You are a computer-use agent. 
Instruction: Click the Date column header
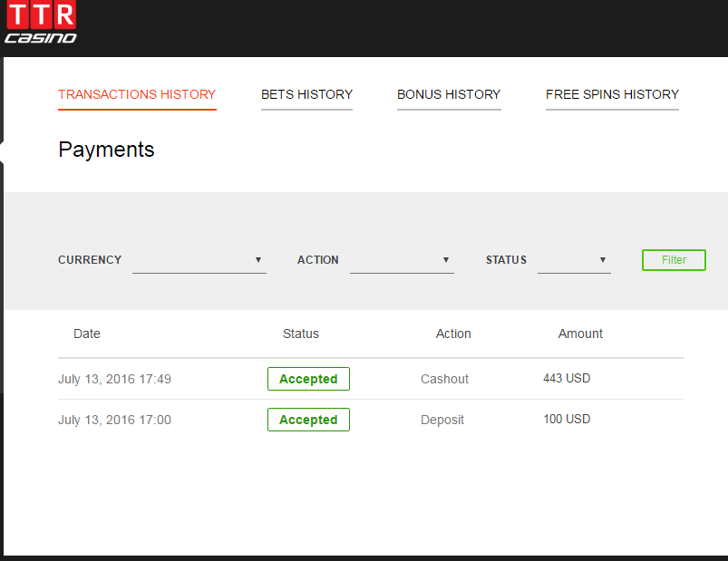pyautogui.click(x=87, y=334)
